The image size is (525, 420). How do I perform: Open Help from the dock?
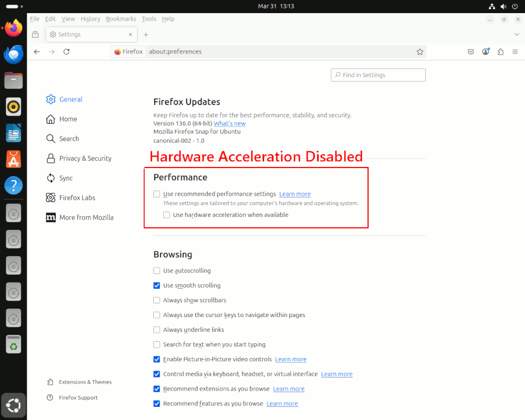pos(14,185)
